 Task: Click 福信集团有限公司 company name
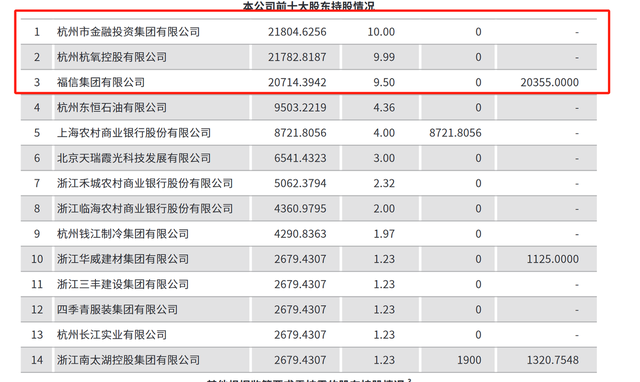tap(101, 82)
